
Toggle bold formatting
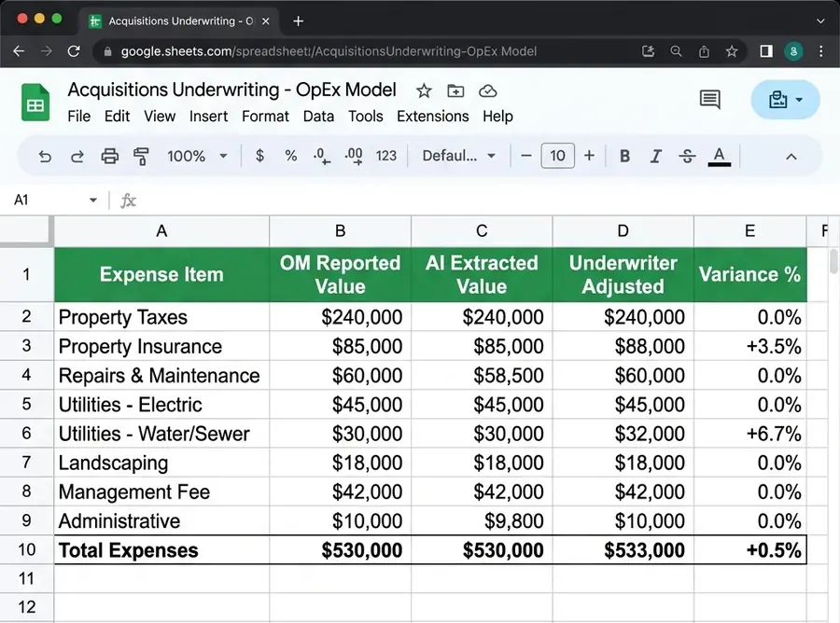(x=624, y=157)
